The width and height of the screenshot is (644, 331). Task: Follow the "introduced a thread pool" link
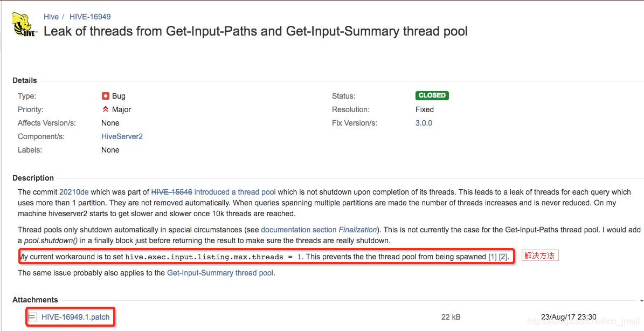click(x=235, y=192)
